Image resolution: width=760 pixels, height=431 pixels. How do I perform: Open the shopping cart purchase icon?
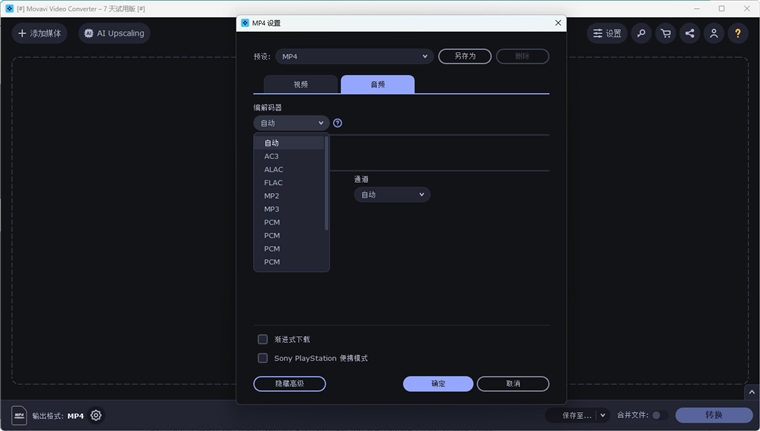click(665, 33)
